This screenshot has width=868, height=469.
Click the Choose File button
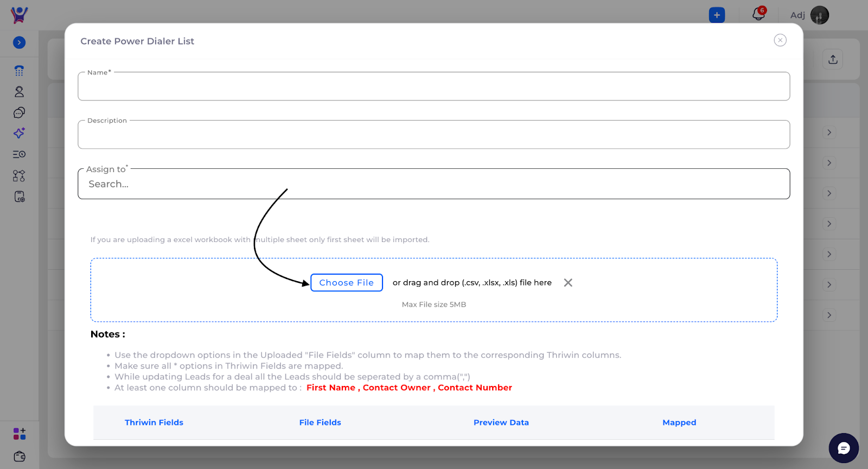click(347, 283)
